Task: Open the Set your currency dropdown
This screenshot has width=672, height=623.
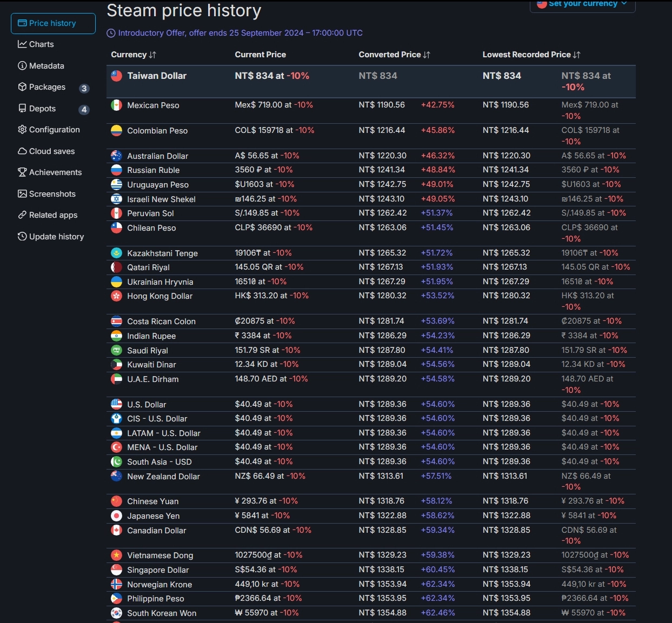Action: pyautogui.click(x=582, y=4)
